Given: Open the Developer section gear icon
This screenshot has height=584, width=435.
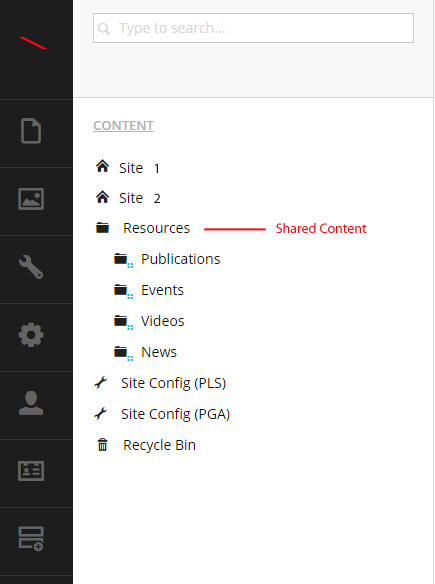Looking at the screenshot, I should (31, 334).
